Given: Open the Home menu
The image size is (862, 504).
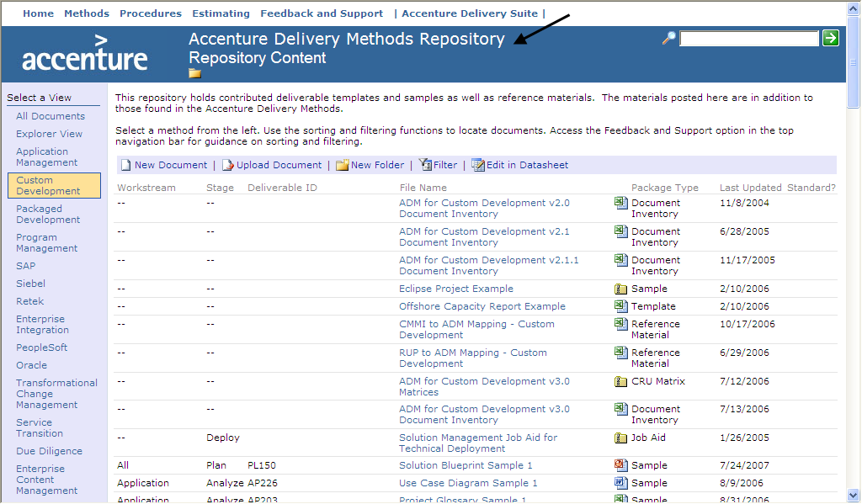Looking at the screenshot, I should [x=38, y=13].
